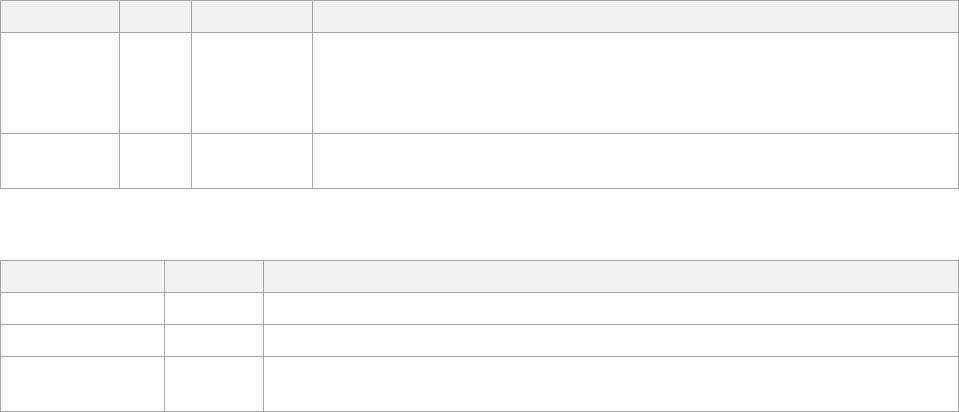Click second header cell of upper table
Viewport: 959px width, 412px height.
tap(155, 15)
